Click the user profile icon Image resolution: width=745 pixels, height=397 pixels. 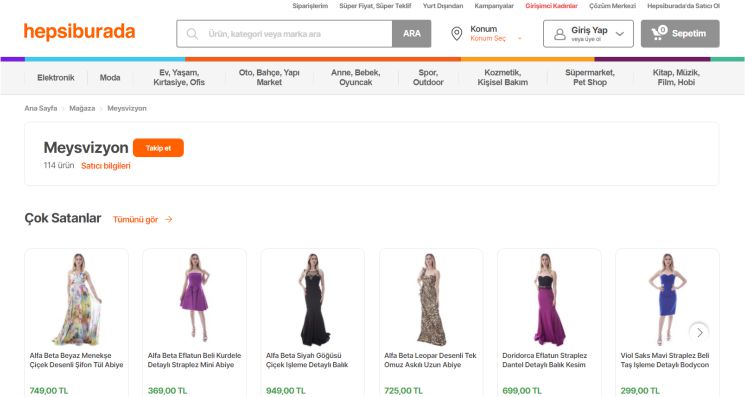(560, 34)
